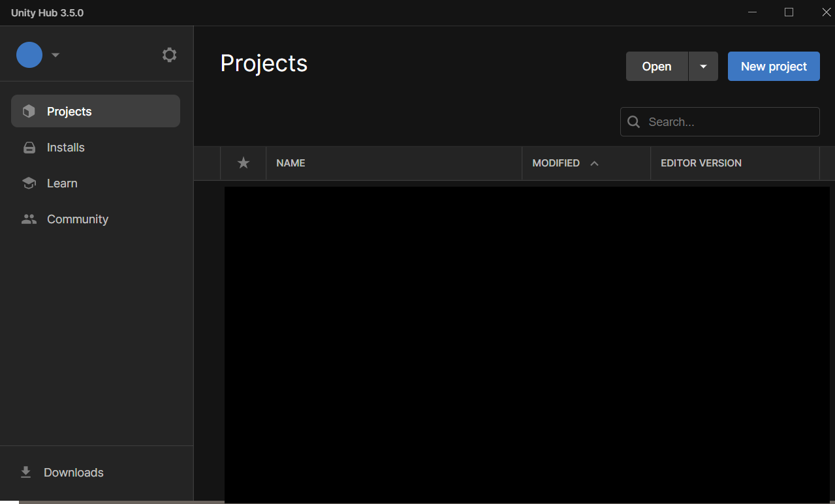Click the magnifier icon in the search bar
The width and height of the screenshot is (835, 504).
point(633,121)
